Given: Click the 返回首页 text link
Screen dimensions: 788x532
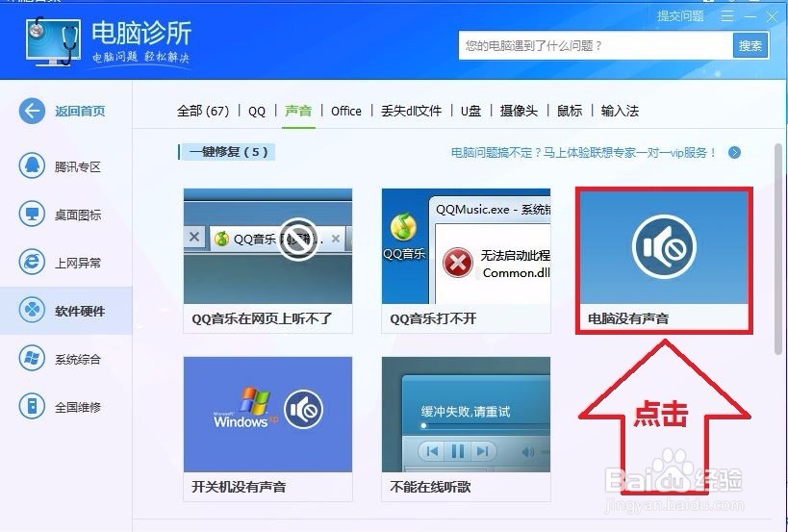Looking at the screenshot, I should click(x=80, y=111).
